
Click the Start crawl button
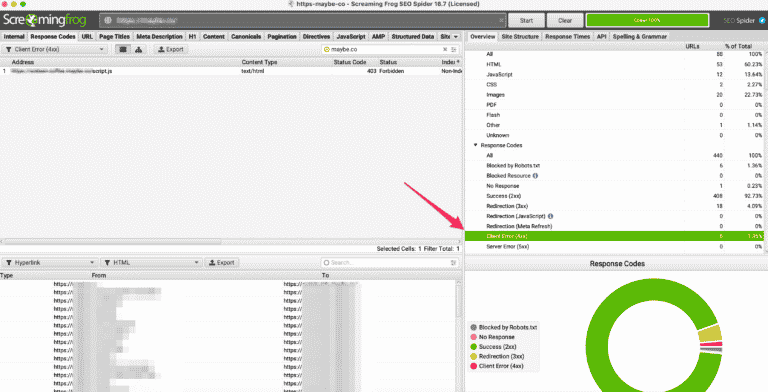(527, 21)
